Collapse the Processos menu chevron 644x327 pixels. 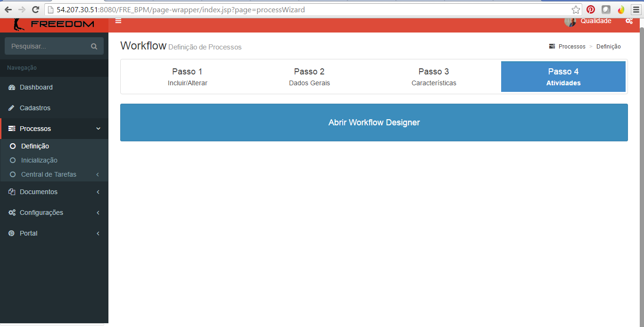[98, 129]
